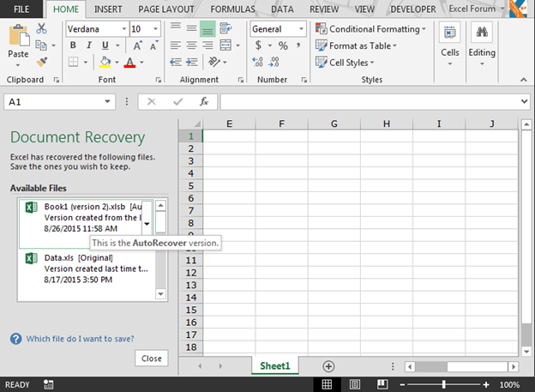
Task: Middle align cell contents
Action: [191, 28]
